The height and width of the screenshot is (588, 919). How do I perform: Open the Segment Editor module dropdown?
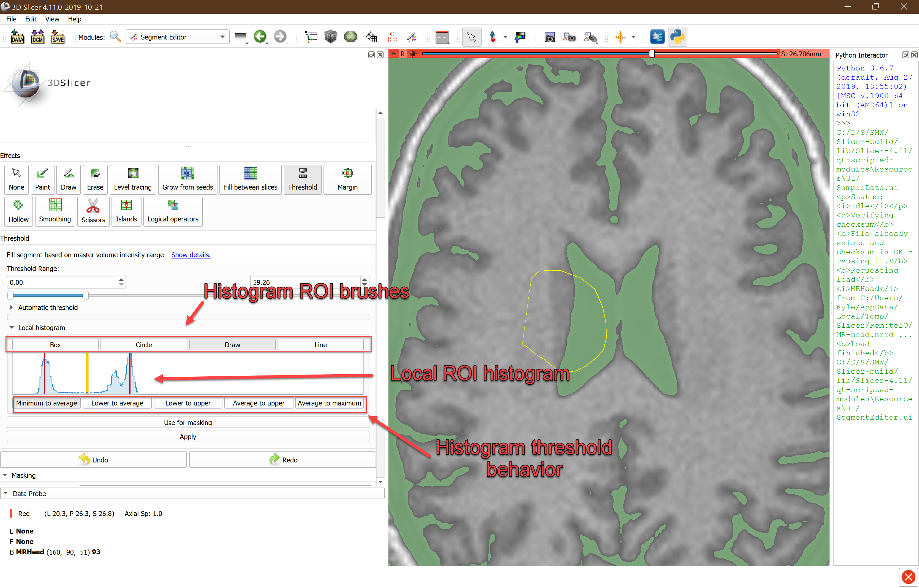pyautogui.click(x=178, y=37)
